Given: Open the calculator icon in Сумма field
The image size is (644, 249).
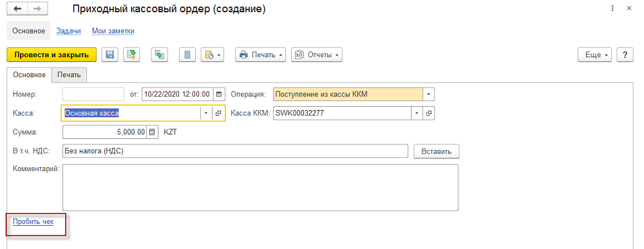Looking at the screenshot, I should tap(153, 132).
